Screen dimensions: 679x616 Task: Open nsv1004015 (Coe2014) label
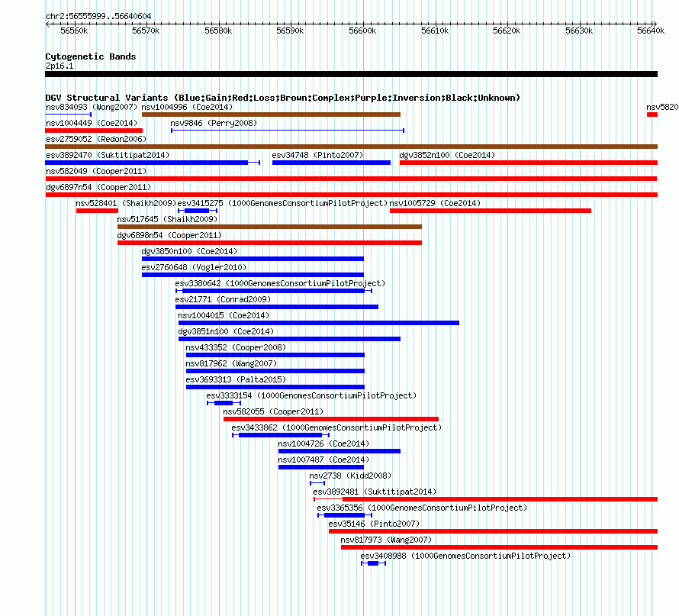[224, 315]
